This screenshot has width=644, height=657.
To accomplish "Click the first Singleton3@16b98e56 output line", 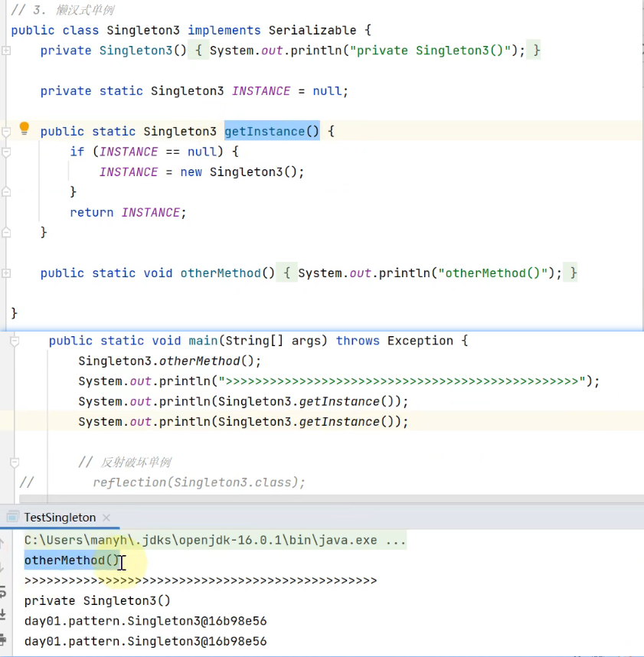I will coord(145,621).
